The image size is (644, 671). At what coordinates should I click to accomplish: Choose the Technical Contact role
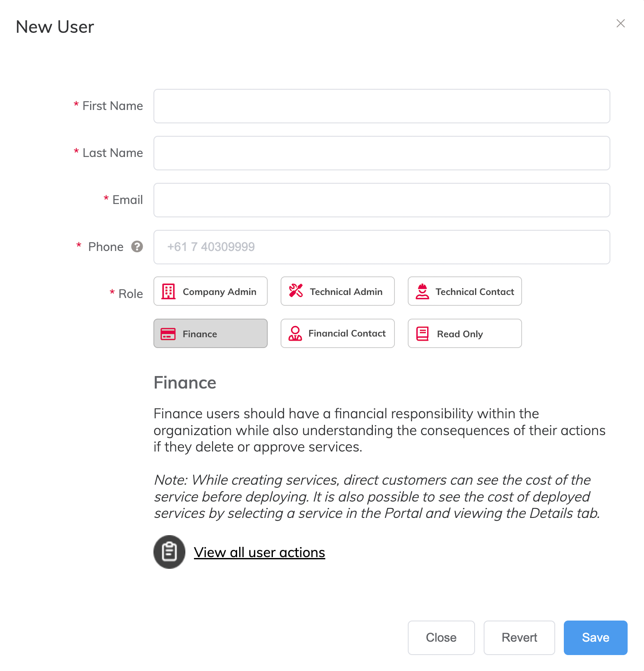point(465,292)
